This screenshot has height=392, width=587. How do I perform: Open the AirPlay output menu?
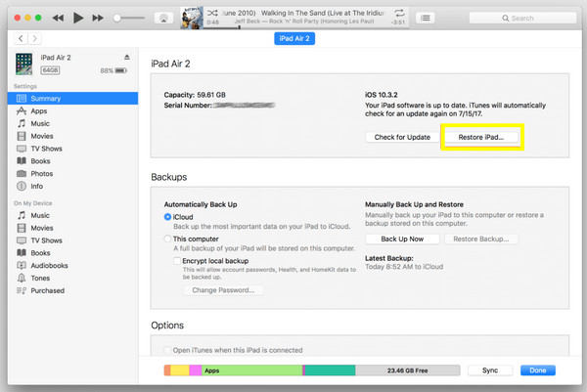(163, 18)
